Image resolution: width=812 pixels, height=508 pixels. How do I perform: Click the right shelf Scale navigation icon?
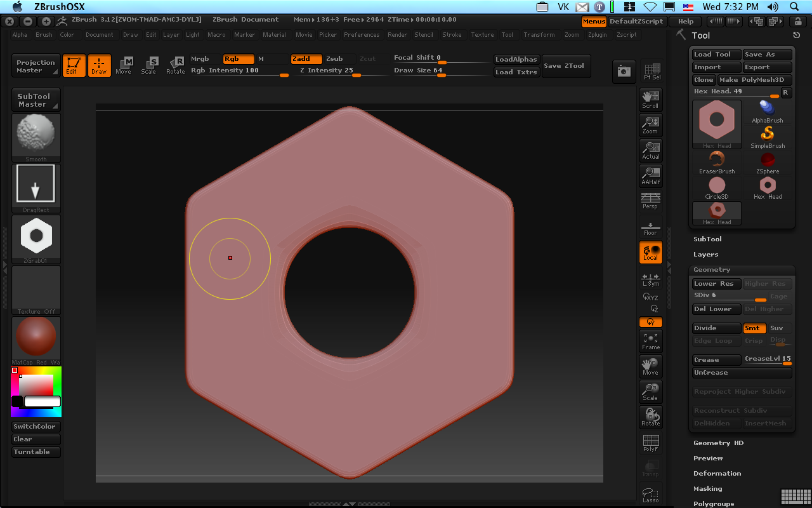click(650, 392)
